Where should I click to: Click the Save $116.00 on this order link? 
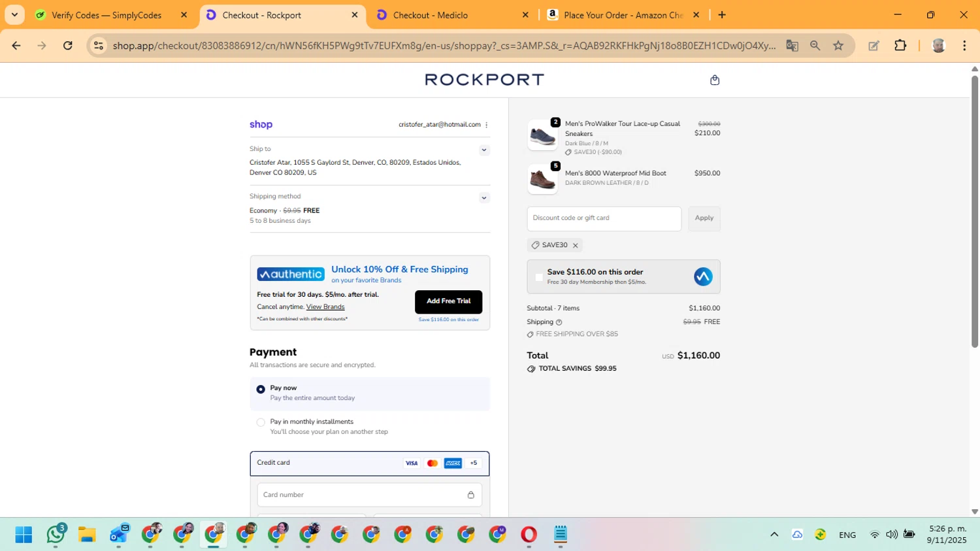[x=449, y=320]
